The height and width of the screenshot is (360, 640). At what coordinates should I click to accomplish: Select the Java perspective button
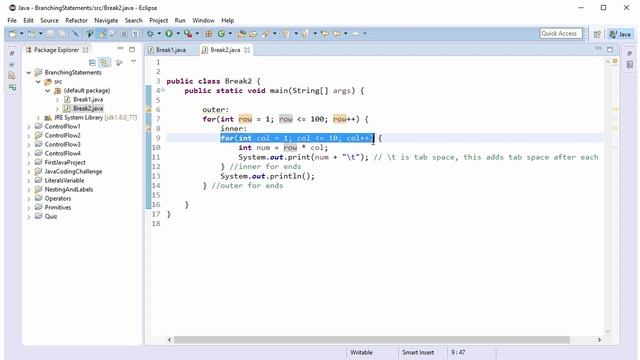pos(620,34)
